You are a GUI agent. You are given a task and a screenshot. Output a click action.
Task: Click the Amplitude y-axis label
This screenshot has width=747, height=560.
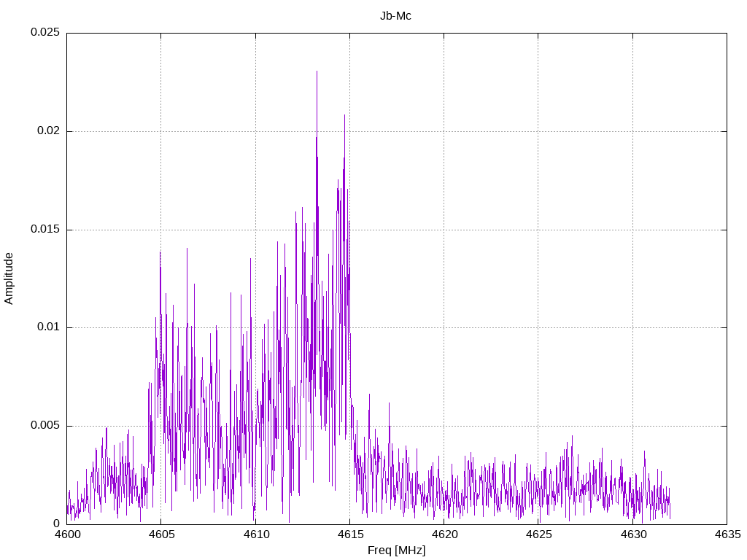(x=9, y=278)
